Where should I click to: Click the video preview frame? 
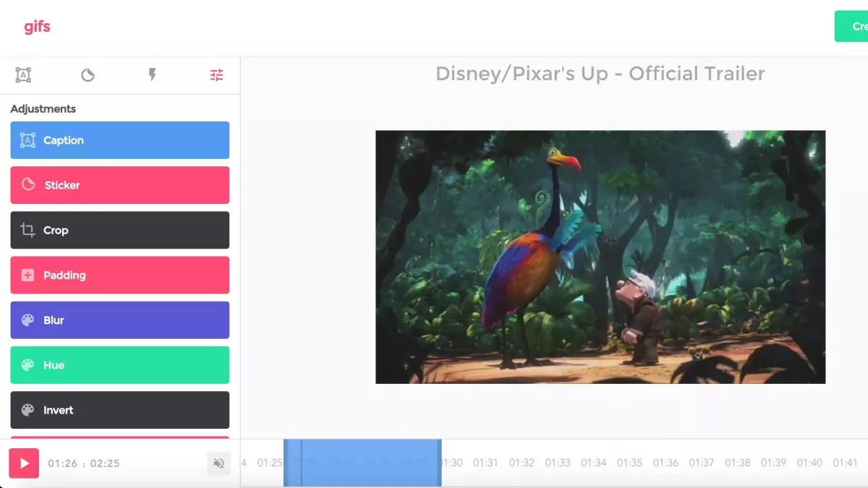[x=600, y=257]
